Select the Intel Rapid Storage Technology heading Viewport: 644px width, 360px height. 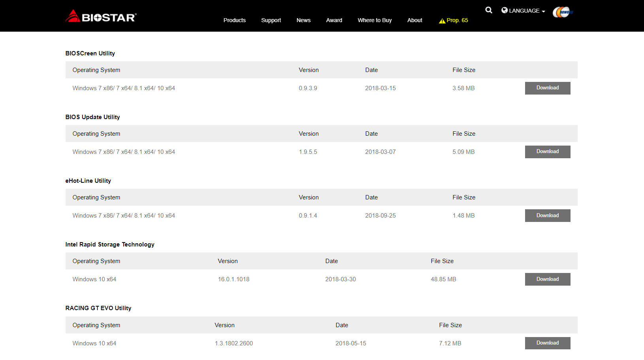coord(110,244)
